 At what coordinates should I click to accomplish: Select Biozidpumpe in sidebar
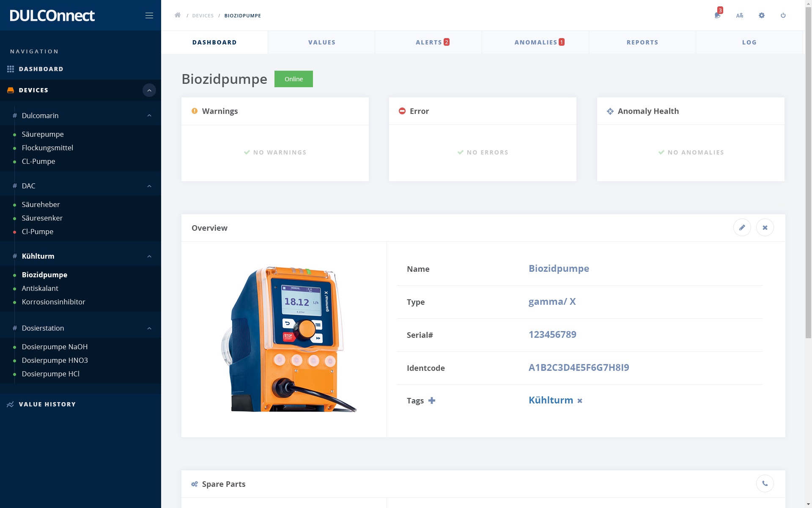44,275
